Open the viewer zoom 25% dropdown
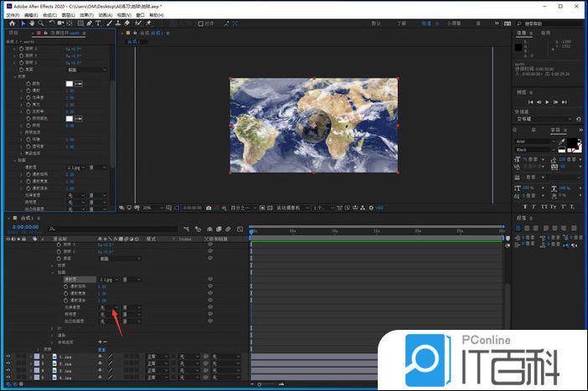 149,207
